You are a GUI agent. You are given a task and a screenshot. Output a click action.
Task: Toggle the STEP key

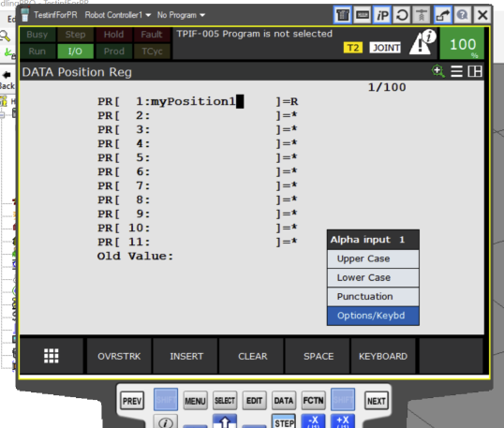(284, 421)
